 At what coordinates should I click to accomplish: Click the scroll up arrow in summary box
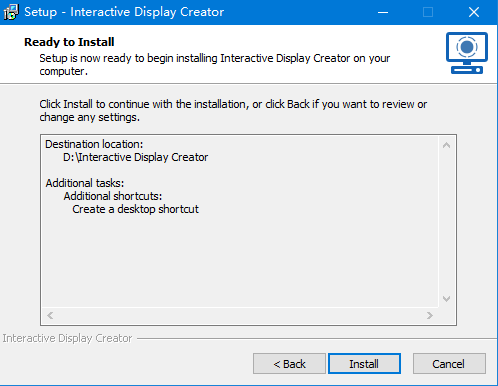447,145
